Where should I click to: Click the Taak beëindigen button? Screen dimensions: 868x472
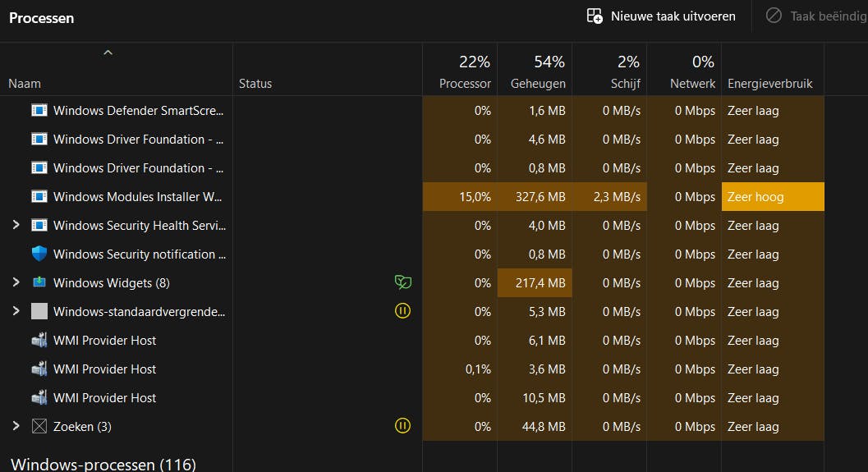817,16
